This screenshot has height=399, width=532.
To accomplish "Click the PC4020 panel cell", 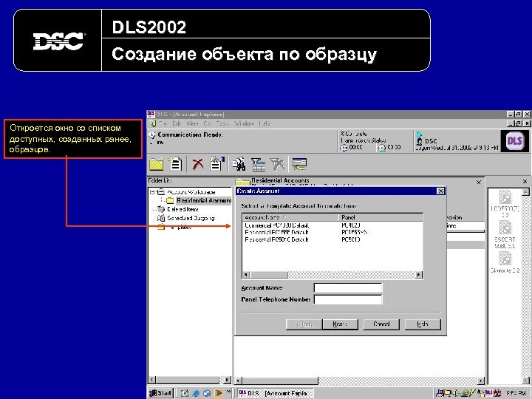I will pyautogui.click(x=351, y=225).
